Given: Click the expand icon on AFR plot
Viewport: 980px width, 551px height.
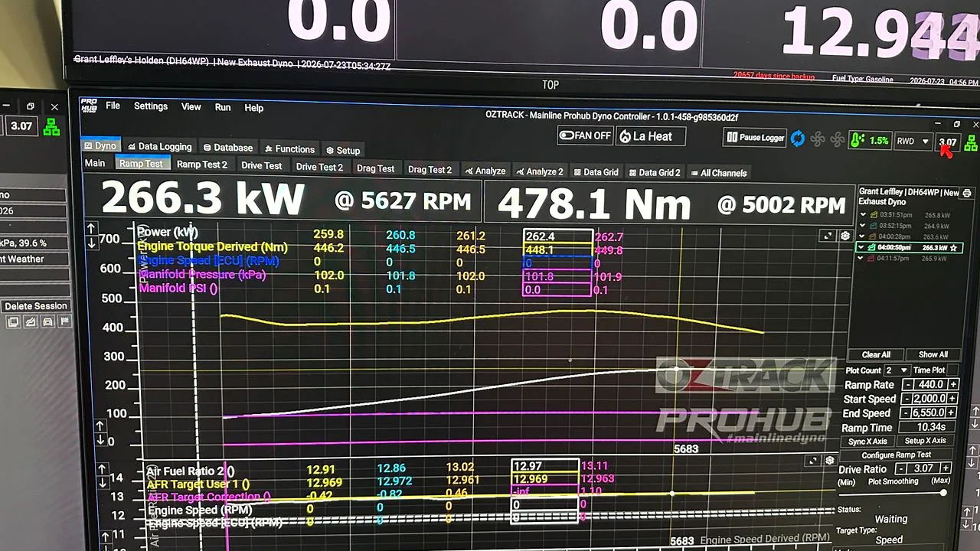Looking at the screenshot, I should tap(813, 461).
